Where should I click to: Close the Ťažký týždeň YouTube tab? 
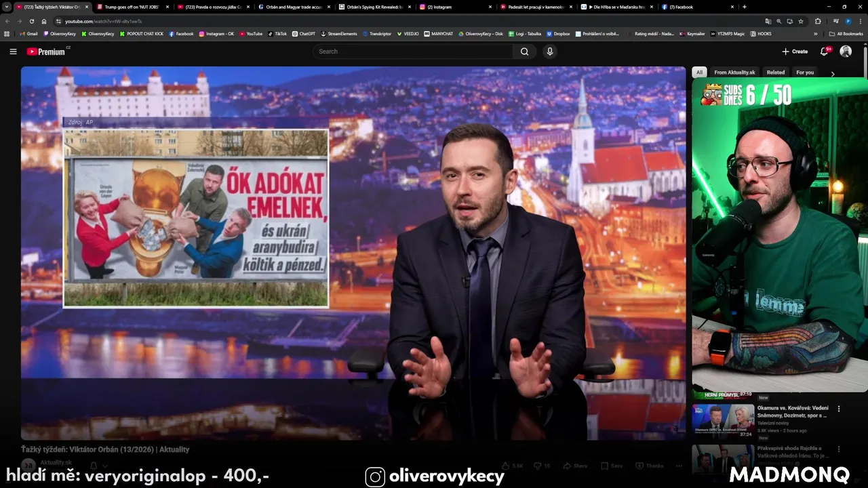(87, 7)
